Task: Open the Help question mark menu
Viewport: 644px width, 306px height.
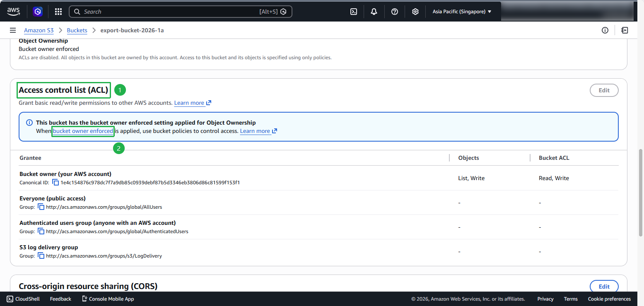Action: (x=395, y=12)
